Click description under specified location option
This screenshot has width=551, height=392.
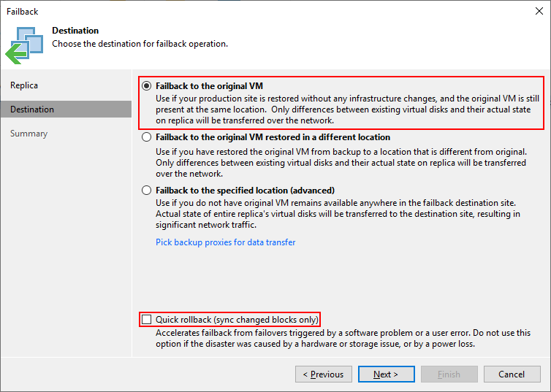(x=338, y=213)
